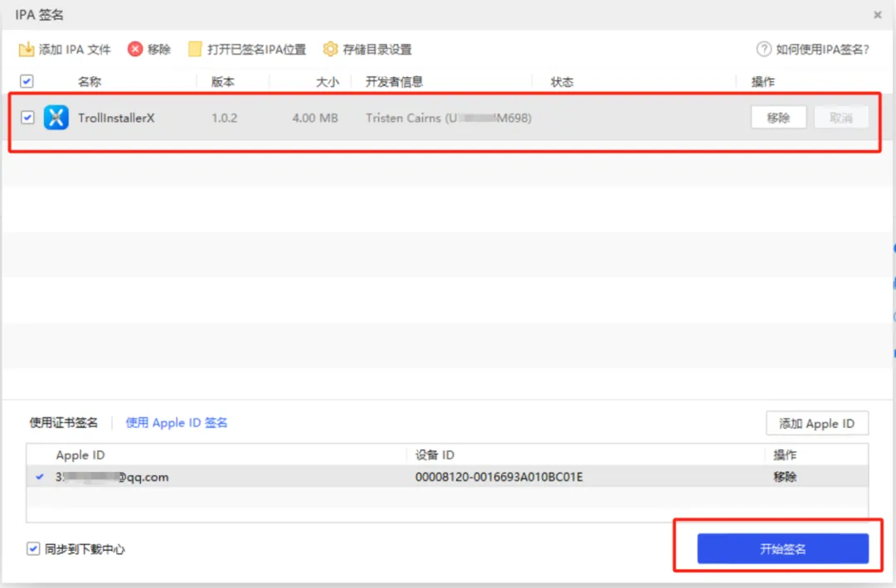Select the qq.com Apple ID checkmark
The height and width of the screenshot is (588, 896).
pos(40,477)
